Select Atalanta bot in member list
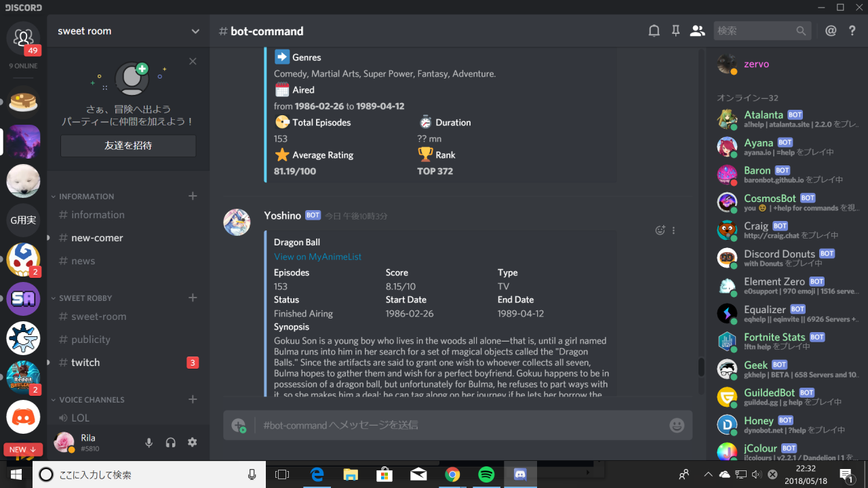 pyautogui.click(x=787, y=119)
